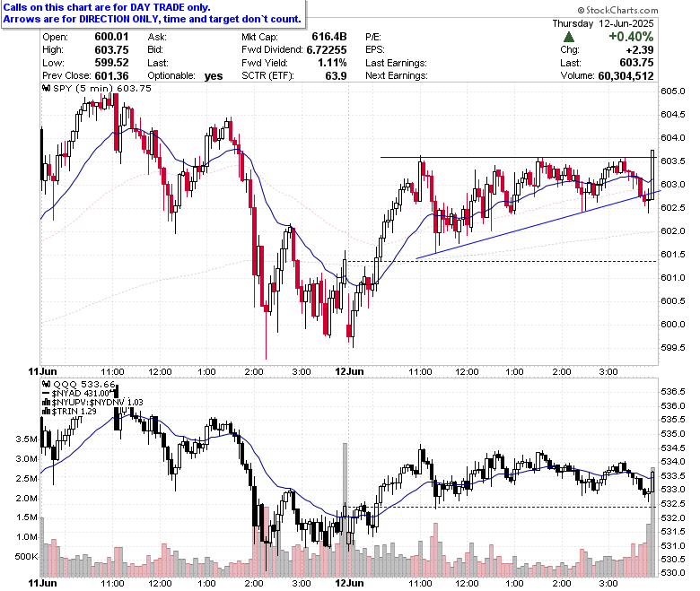Click the 536.5 QQQ axis label
Screen dimensions: 700x591
coord(673,392)
